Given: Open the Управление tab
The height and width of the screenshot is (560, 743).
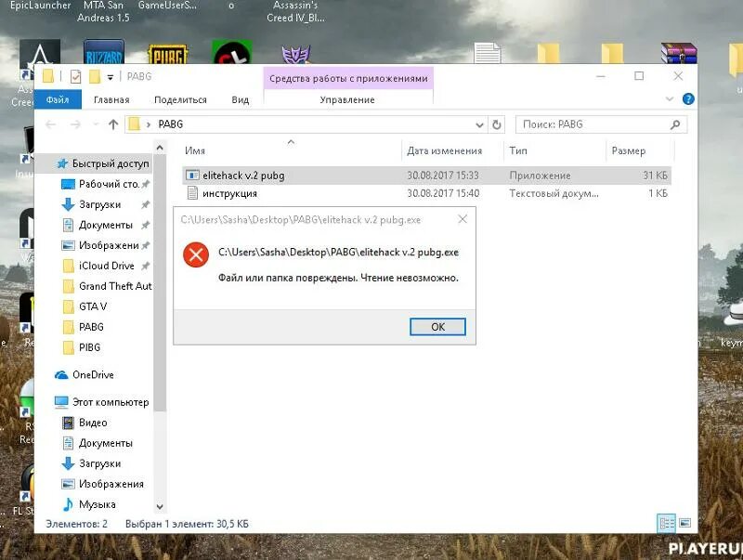Looking at the screenshot, I should (x=347, y=99).
